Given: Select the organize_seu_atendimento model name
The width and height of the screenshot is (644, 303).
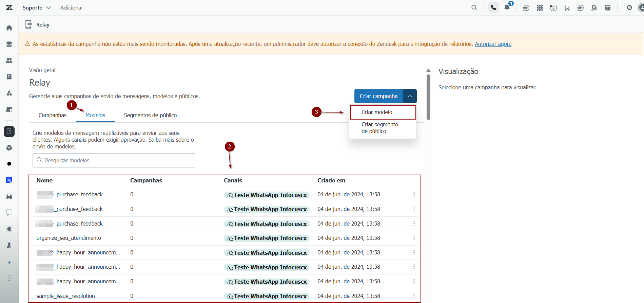Looking at the screenshot, I should (x=69, y=238).
